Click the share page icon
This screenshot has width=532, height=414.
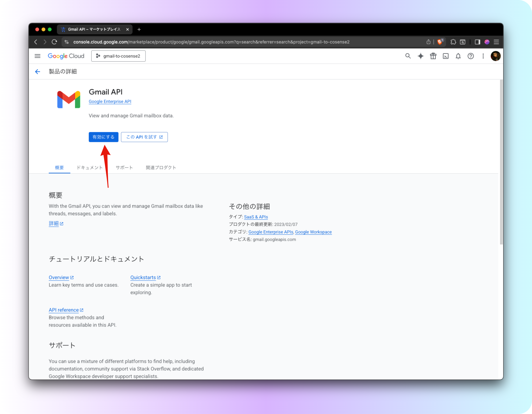point(428,42)
